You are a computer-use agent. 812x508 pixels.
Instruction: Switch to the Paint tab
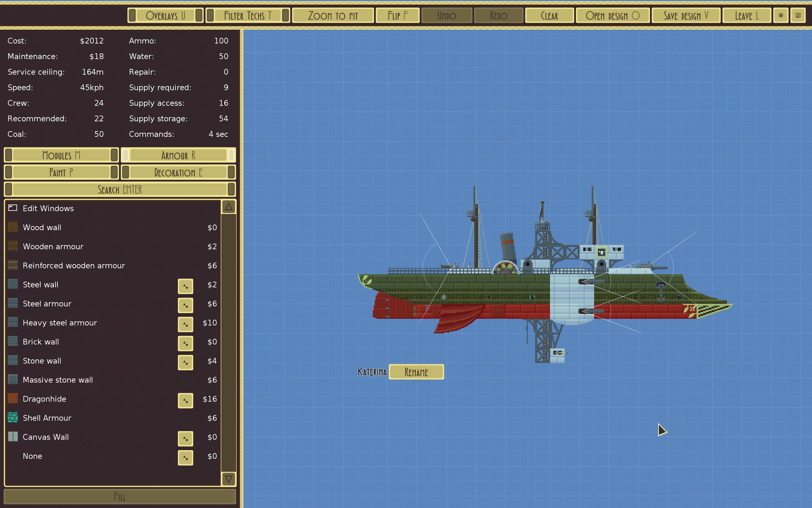[62, 172]
